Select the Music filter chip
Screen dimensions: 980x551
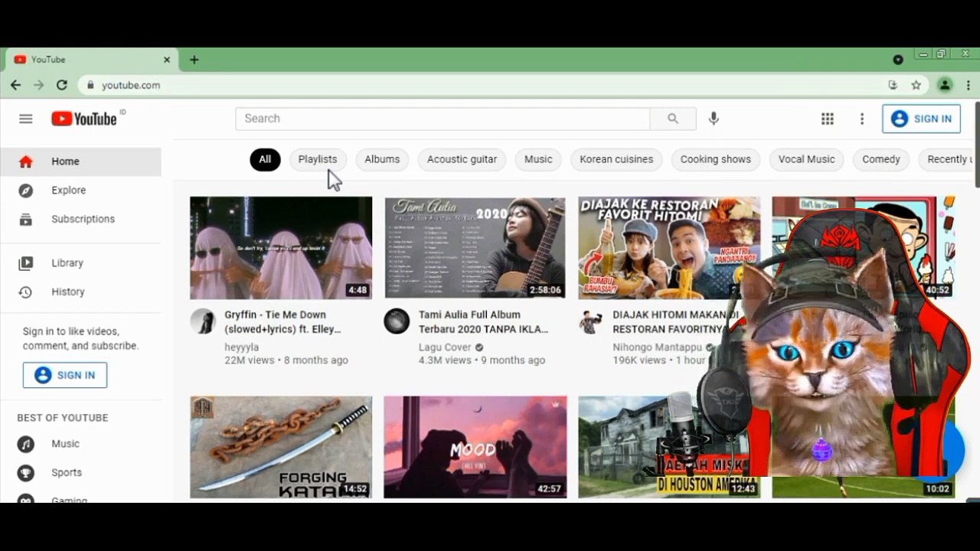pos(538,159)
